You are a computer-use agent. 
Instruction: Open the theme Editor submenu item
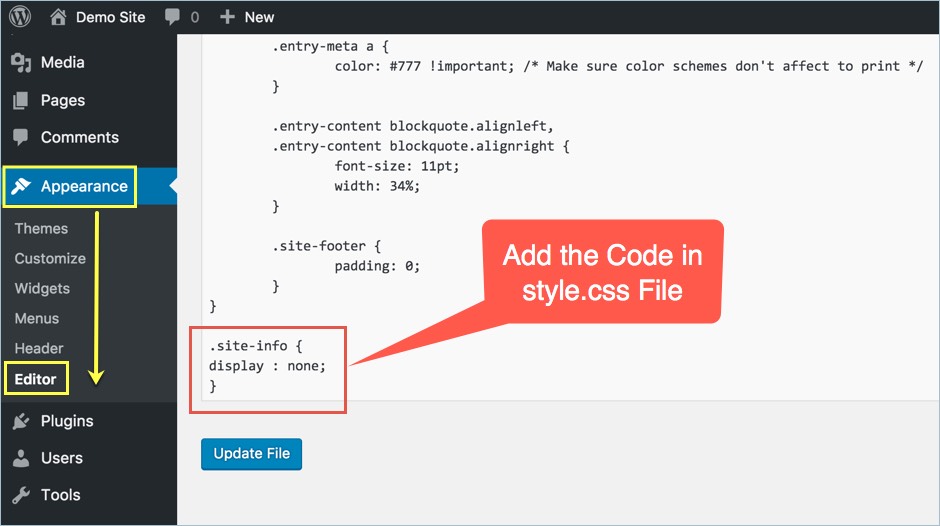pyautogui.click(x=35, y=379)
